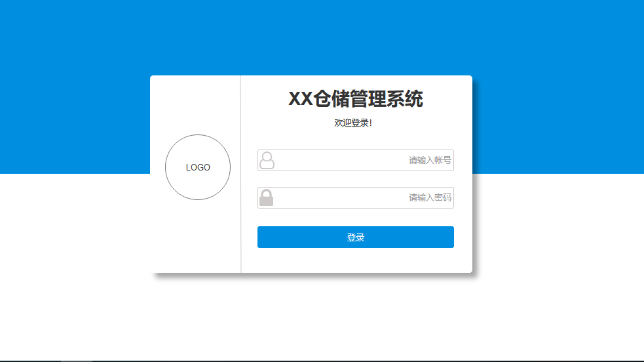The width and height of the screenshot is (644, 362).
Task: Click the 请输入密码 placeholder text
Action: coord(430,197)
